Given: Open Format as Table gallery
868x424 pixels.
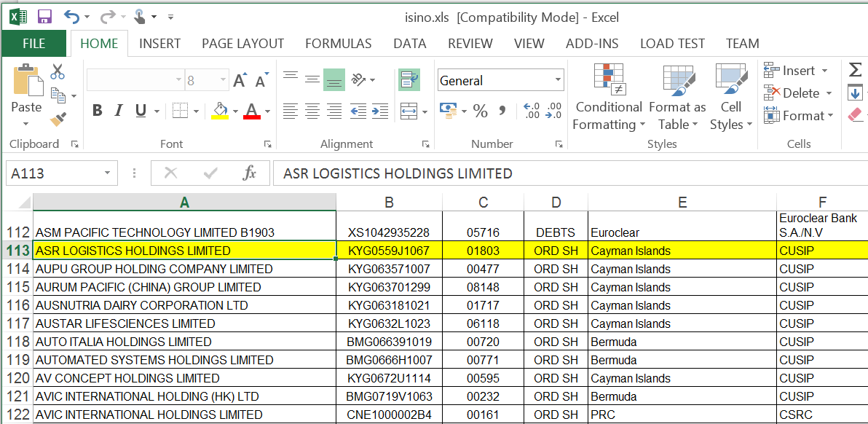Looking at the screenshot, I should (677, 98).
